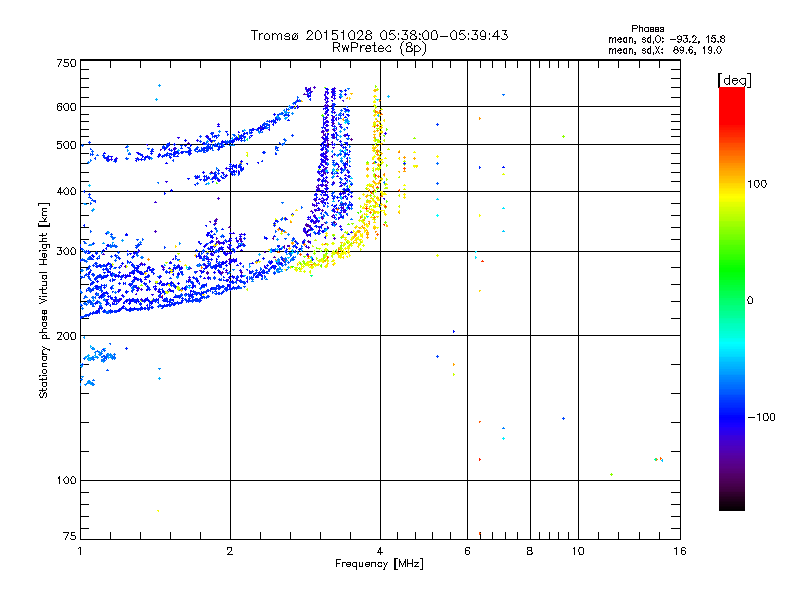The height and width of the screenshot is (600, 800).
Task: Click the 4 tick label on frequency axis
Action: coord(379,551)
